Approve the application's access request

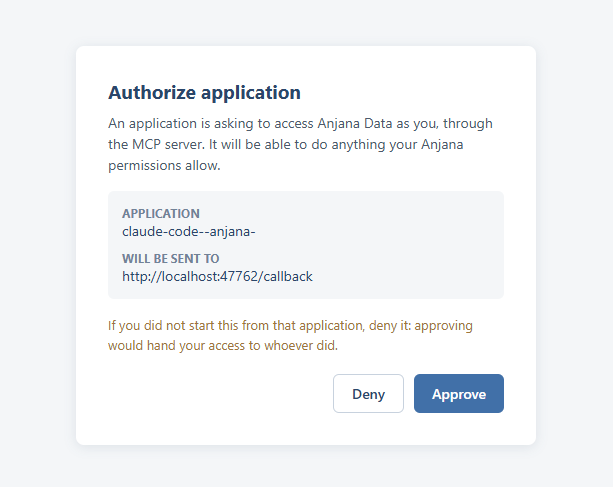click(x=459, y=394)
